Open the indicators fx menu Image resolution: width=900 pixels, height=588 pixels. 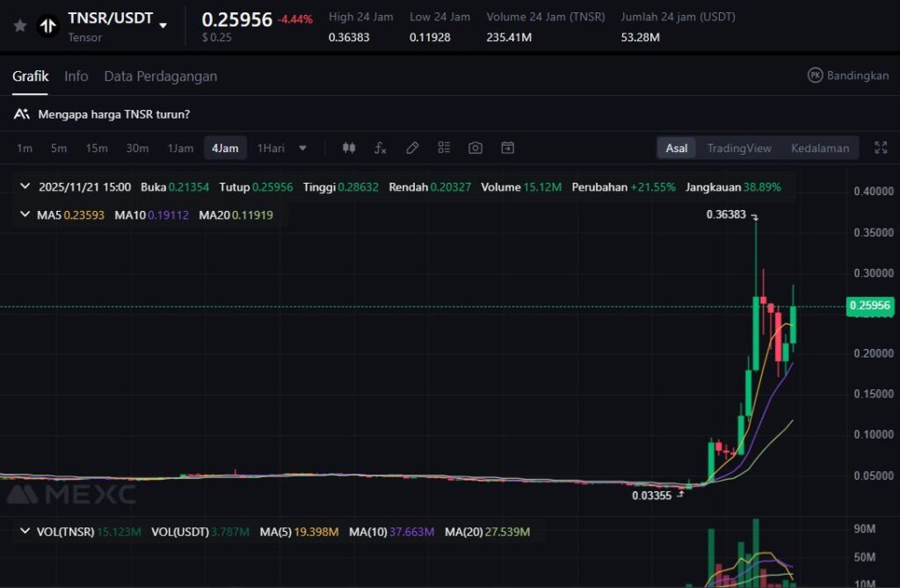(380, 148)
